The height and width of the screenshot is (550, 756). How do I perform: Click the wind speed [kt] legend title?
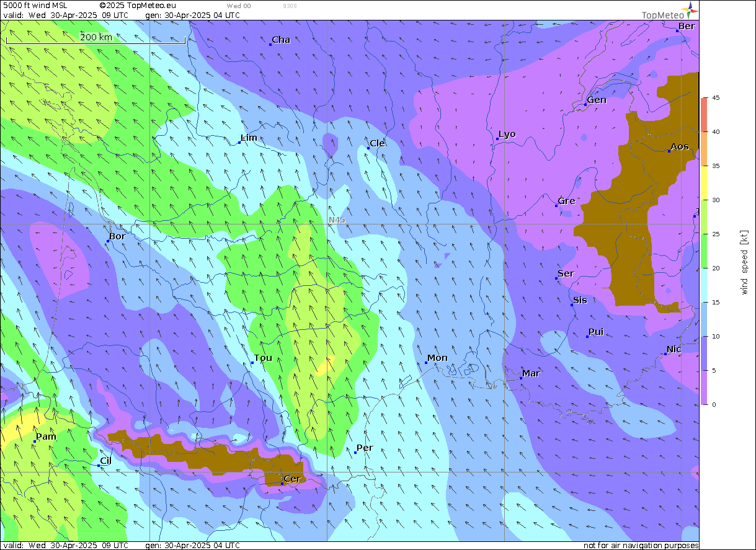click(x=745, y=262)
